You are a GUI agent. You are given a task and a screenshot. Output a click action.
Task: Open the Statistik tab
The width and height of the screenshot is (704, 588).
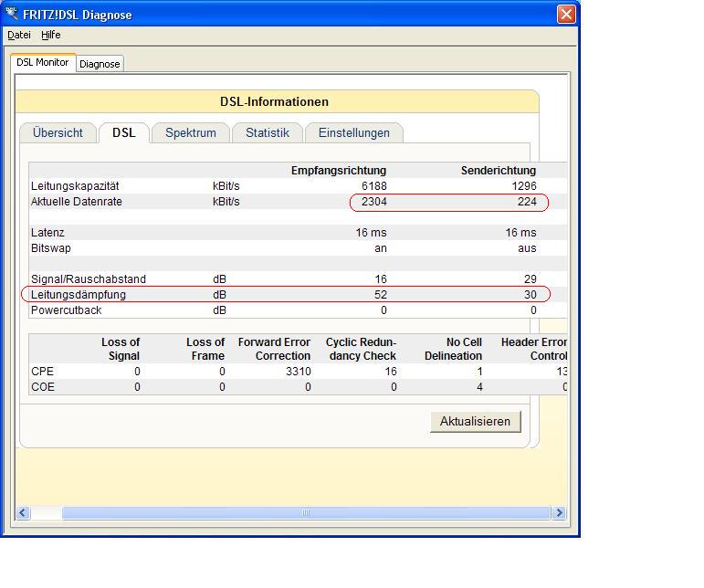pyautogui.click(x=268, y=133)
